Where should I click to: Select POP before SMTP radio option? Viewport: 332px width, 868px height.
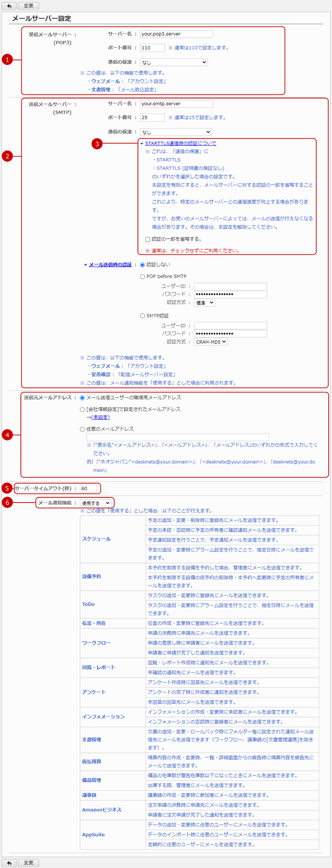coord(143,276)
